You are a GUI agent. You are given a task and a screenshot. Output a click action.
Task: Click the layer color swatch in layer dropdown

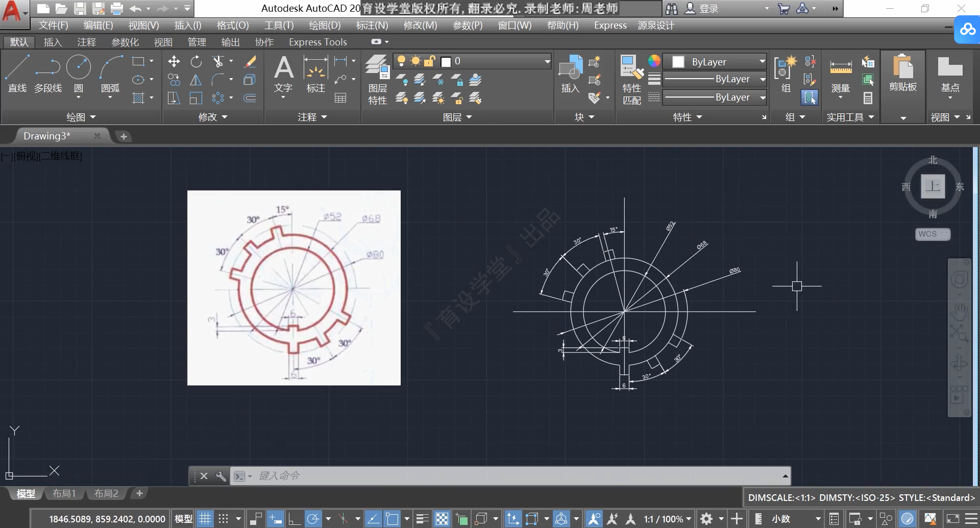(446, 62)
